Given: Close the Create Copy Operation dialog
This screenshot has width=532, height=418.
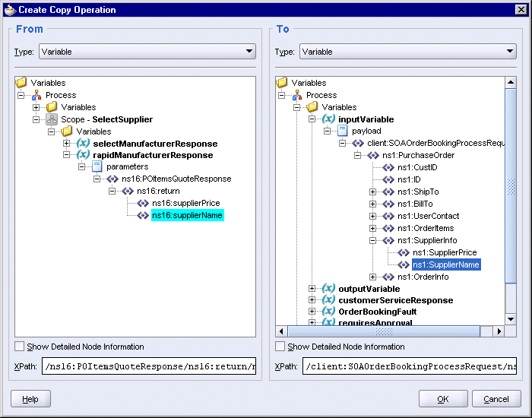Looking at the screenshot, I should 521,9.
